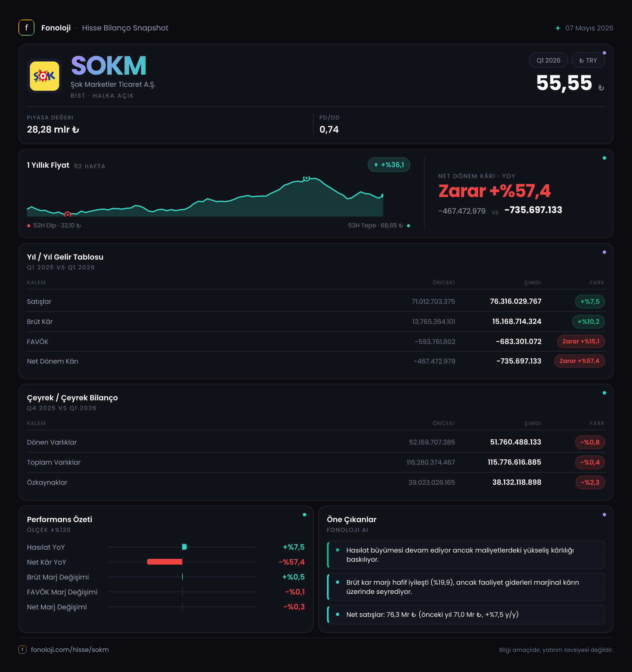The width and height of the screenshot is (632, 672).
Task: Click the Fonoloji 'f' logo in header
Action: click(x=26, y=28)
